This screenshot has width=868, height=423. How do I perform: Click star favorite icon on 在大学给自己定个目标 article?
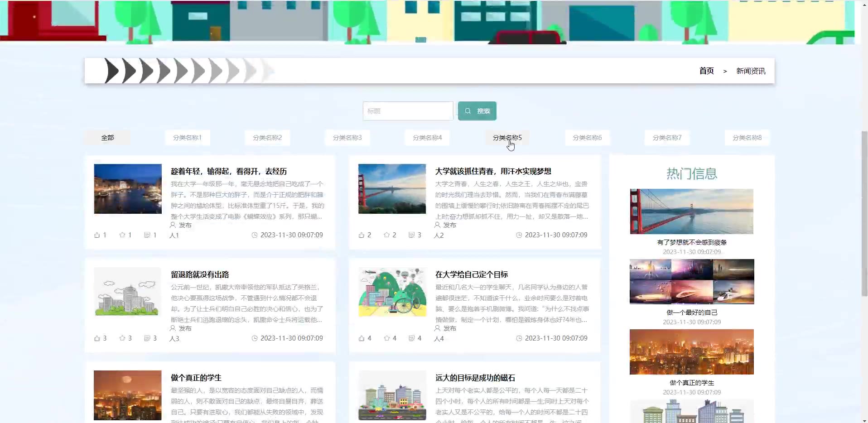[386, 338]
